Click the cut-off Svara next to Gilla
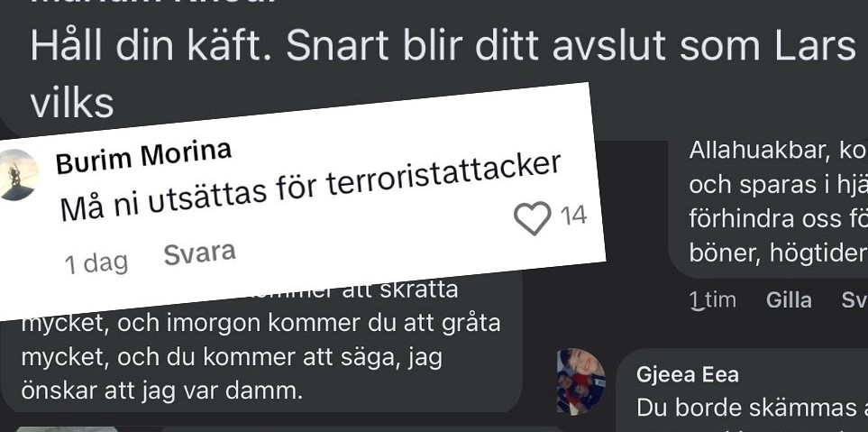 point(854,300)
